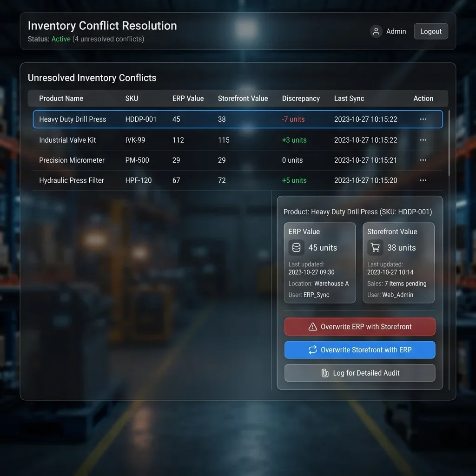Open actions menu for Heavy Duty Drill Press
This screenshot has width=476, height=476.
(423, 119)
